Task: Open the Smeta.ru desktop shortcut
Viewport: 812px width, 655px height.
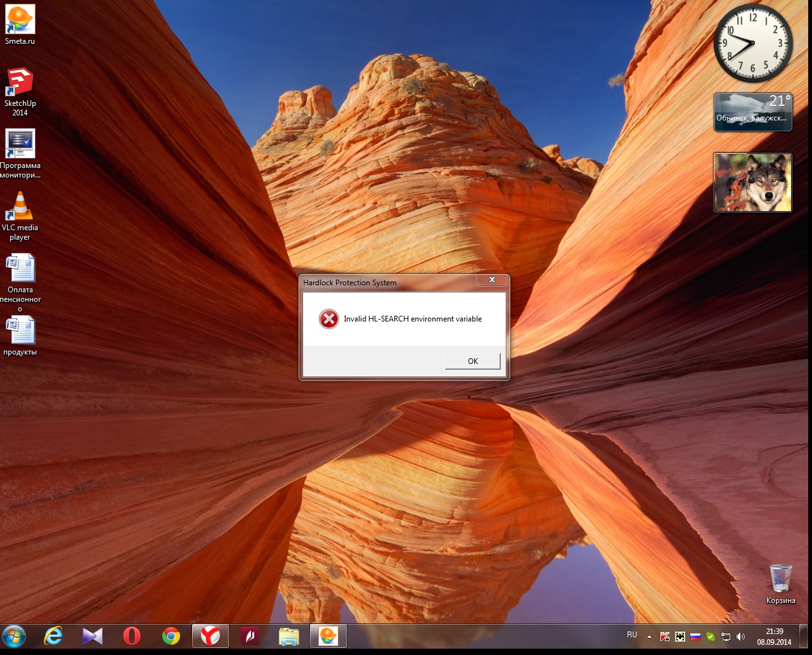Action: [20, 24]
